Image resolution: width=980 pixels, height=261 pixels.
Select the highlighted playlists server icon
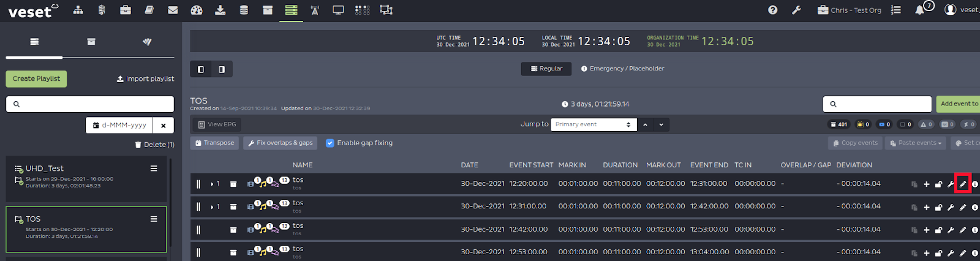tap(291, 10)
